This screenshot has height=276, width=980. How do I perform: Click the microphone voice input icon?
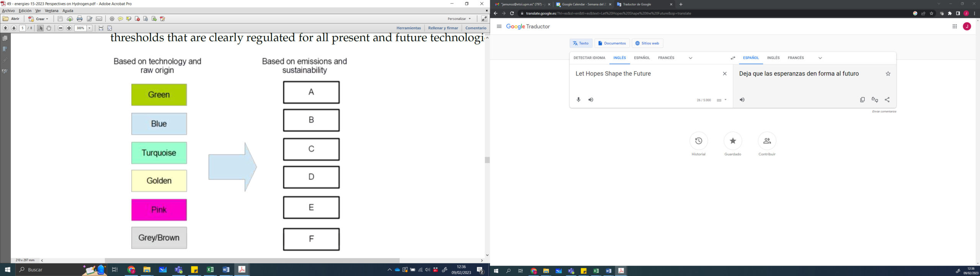pos(578,100)
